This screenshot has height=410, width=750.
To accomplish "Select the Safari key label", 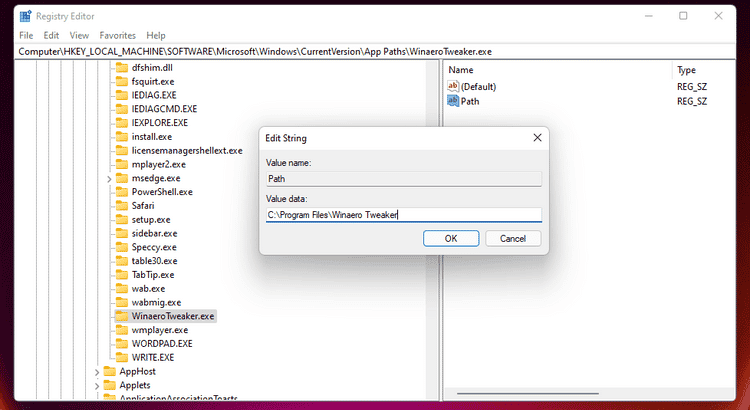I will pyautogui.click(x=143, y=206).
